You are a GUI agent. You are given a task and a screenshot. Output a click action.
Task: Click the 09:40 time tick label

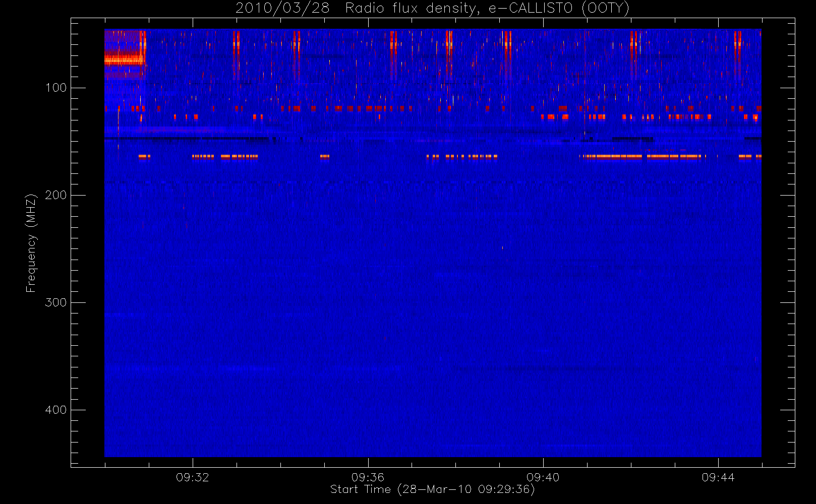tap(543, 477)
